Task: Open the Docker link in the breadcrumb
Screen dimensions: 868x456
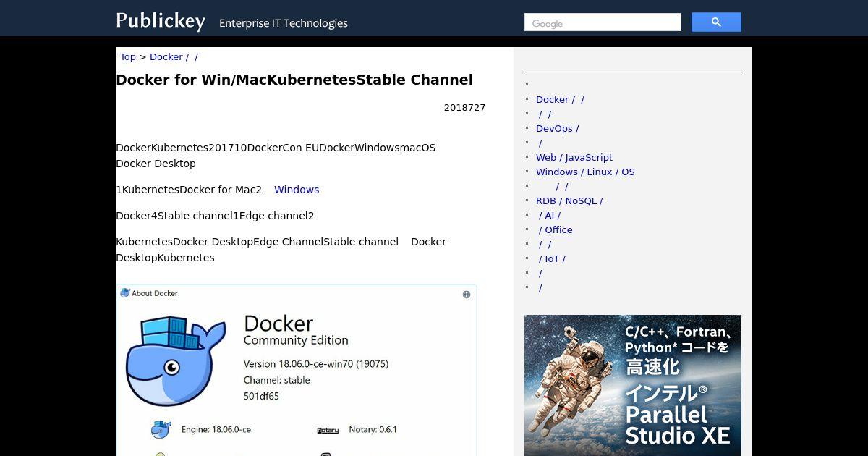Action: point(174,57)
